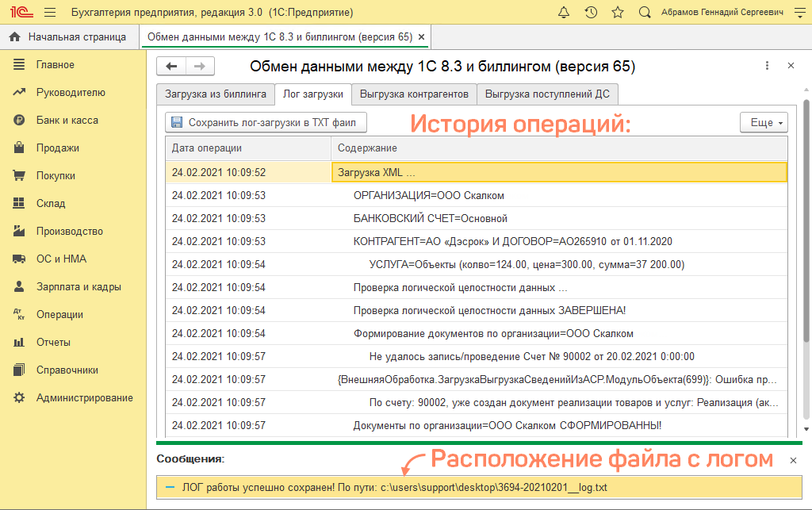Select row БАНКОВСКИЙ СЧЕТ=Основной

pyautogui.click(x=477, y=218)
